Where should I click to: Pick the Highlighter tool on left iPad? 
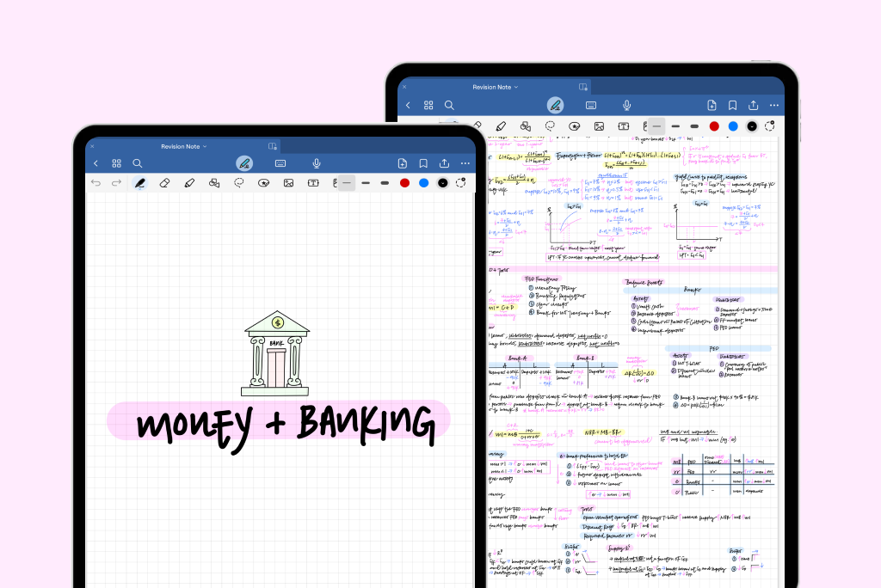(x=189, y=182)
